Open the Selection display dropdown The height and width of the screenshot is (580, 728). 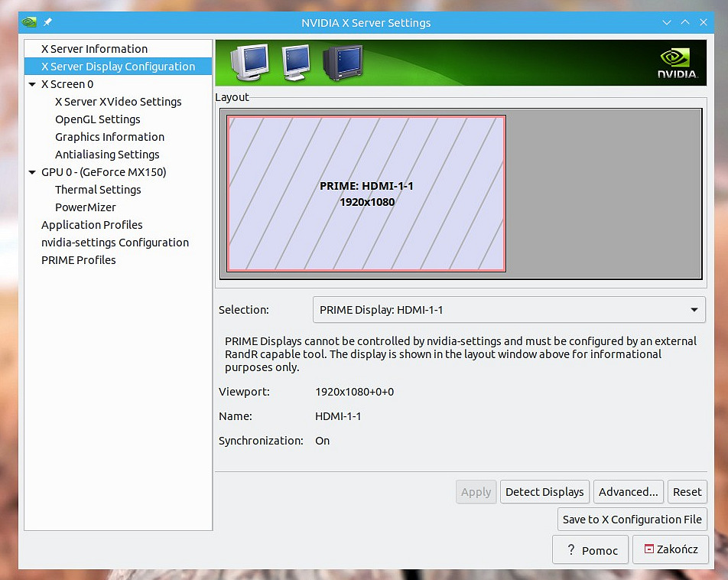(x=509, y=310)
